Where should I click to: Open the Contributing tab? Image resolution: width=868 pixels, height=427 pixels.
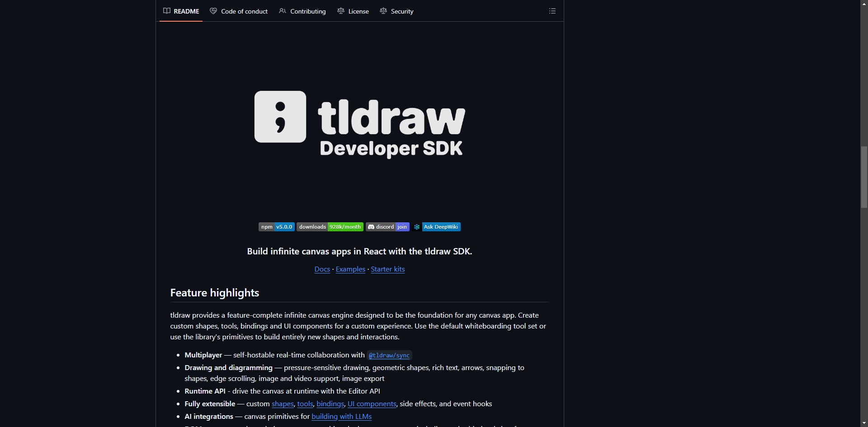click(302, 11)
